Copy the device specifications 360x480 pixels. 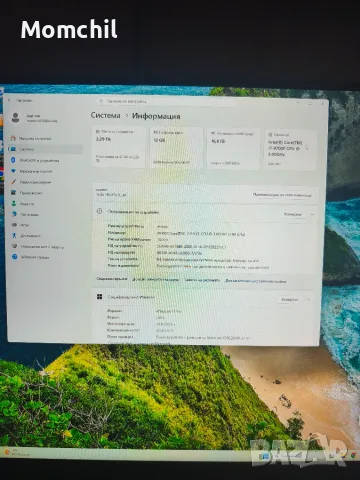click(293, 214)
